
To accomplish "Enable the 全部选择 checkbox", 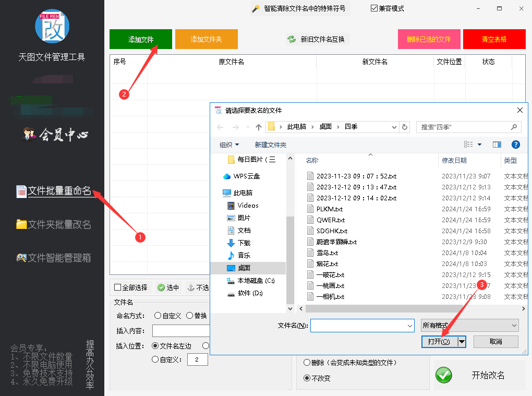I will (117, 286).
